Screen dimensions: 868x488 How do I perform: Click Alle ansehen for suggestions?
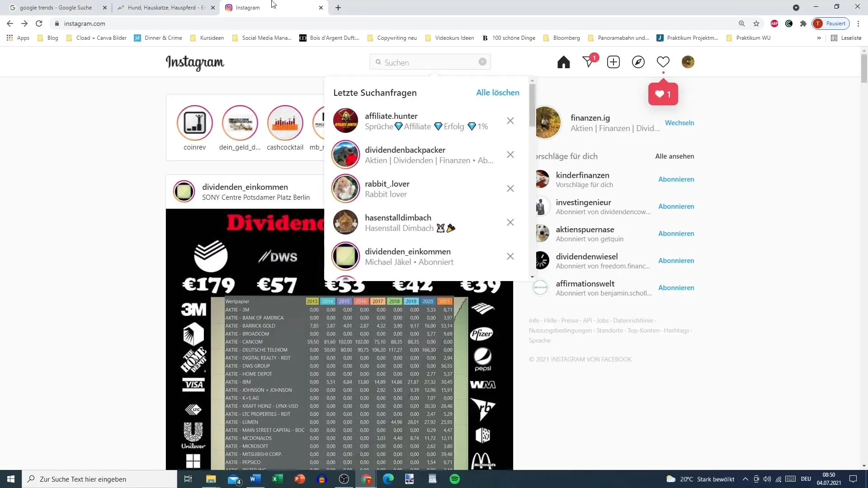(x=675, y=156)
